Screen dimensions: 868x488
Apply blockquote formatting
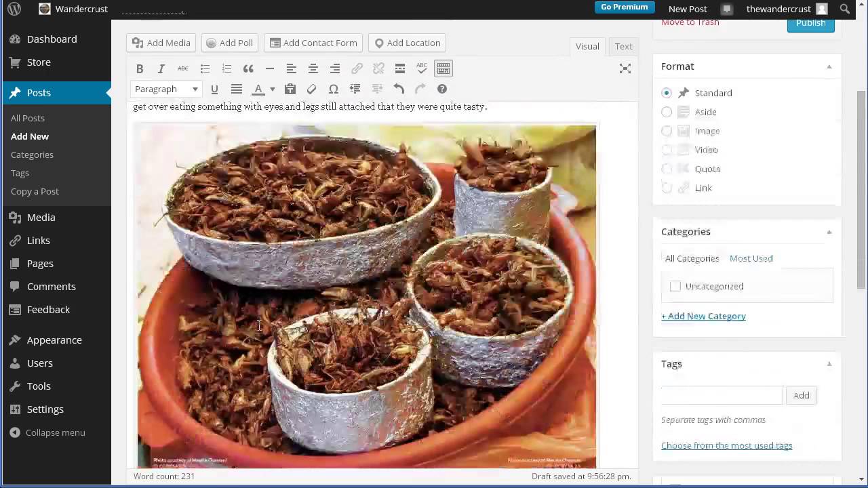pyautogui.click(x=248, y=68)
